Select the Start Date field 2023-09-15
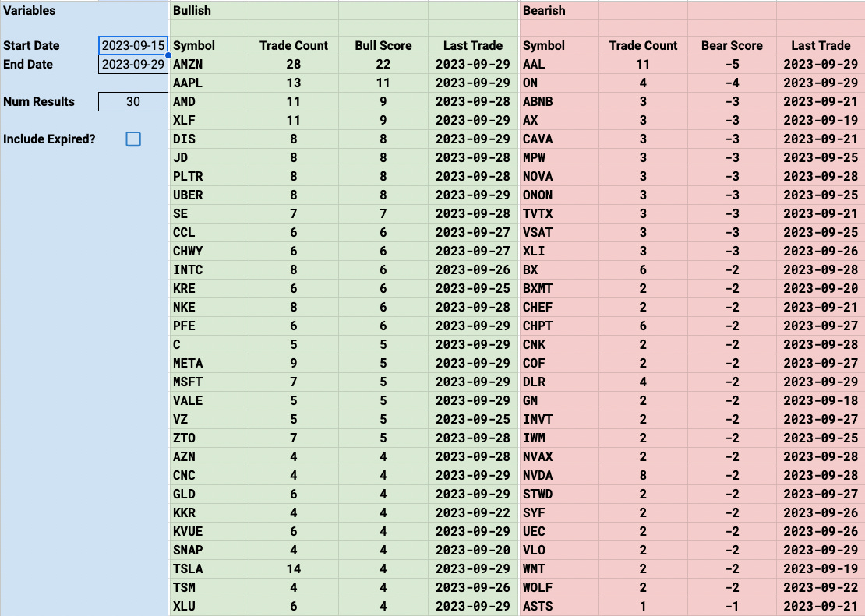Screen dimensions: 865x616 click(x=133, y=46)
